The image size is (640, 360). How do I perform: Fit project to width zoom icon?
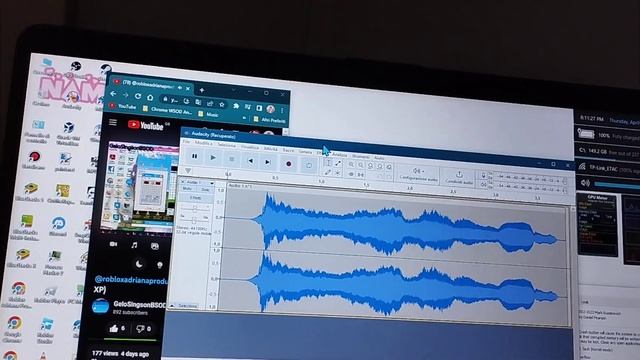380,167
